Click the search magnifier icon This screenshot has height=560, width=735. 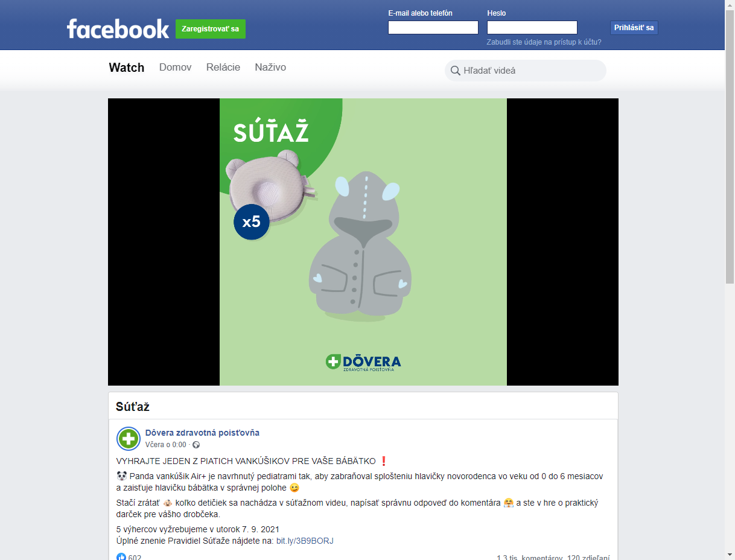456,71
